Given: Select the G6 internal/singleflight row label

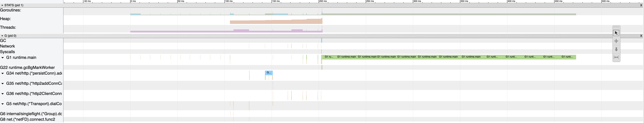Looking at the screenshot, I should [x=31, y=114].
